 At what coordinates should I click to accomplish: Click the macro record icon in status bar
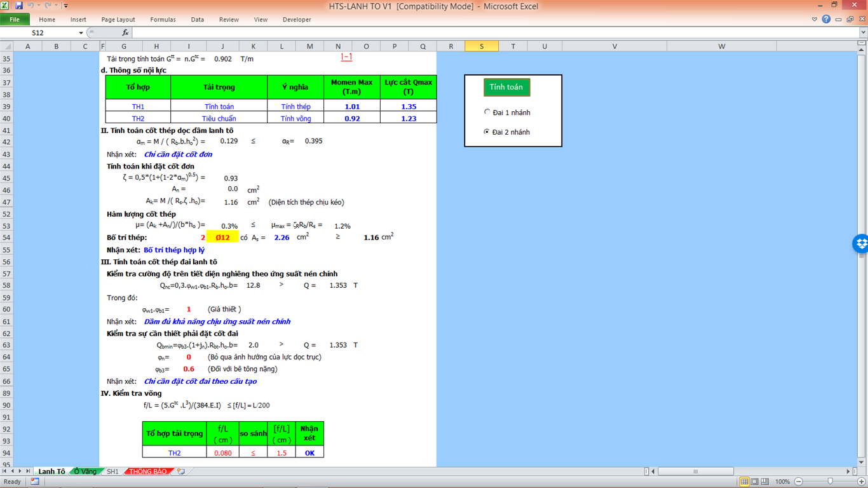35,482
